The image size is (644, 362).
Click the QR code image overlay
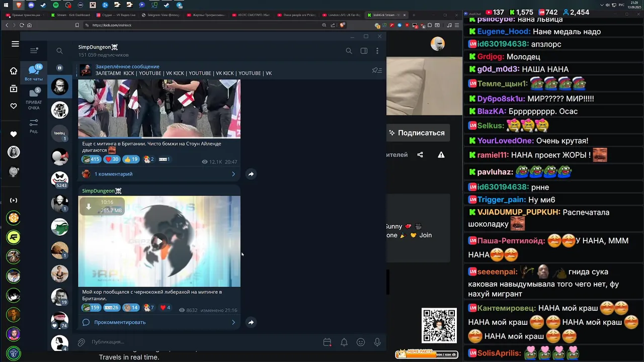tap(439, 325)
